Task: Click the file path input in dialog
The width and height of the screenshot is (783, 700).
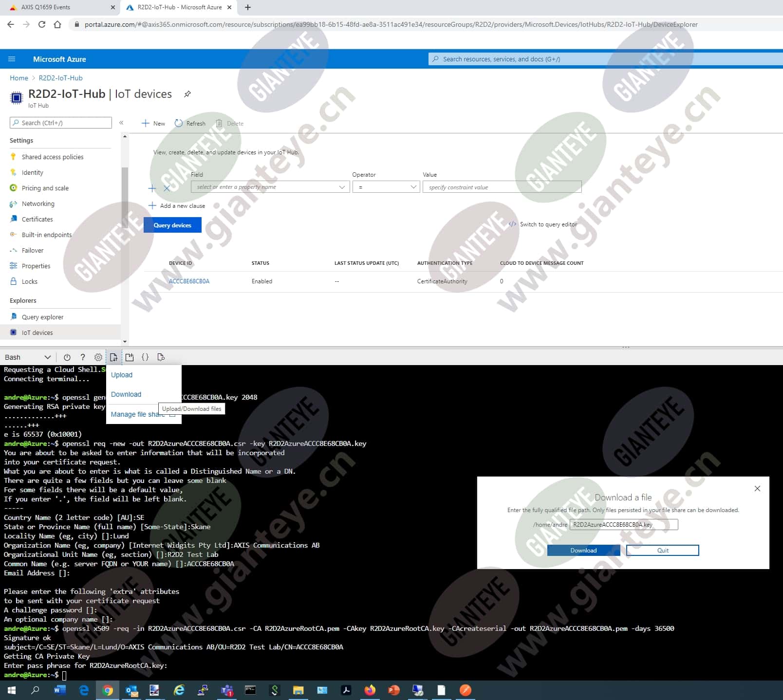Action: tap(624, 524)
